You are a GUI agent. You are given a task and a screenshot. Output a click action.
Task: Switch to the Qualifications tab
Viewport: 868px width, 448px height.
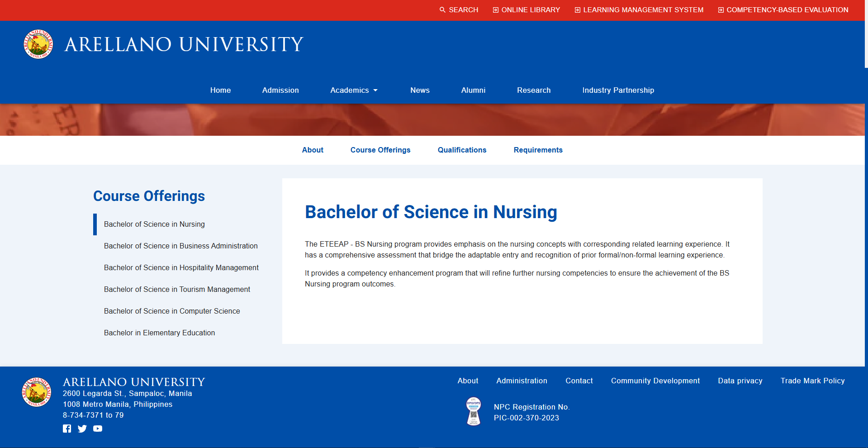click(461, 150)
